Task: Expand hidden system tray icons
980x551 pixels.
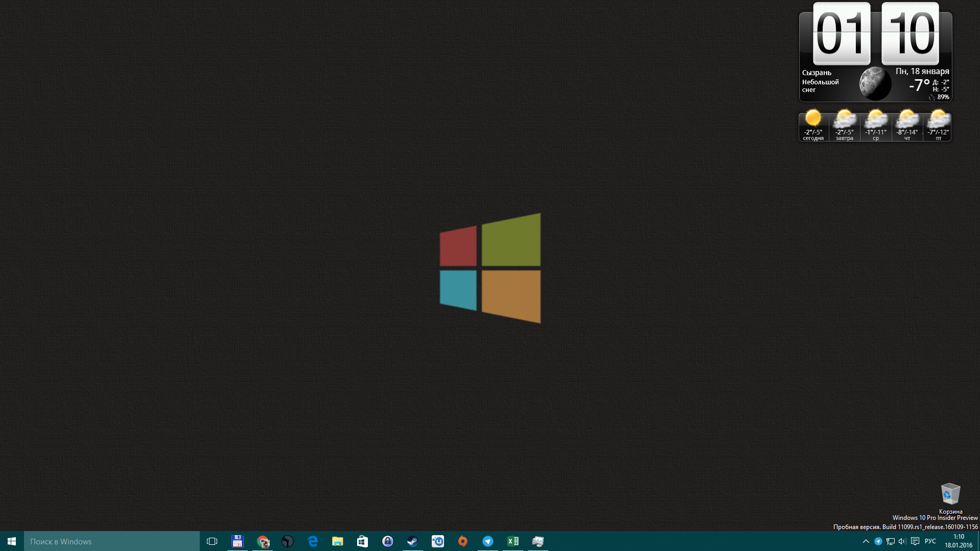Action: point(866,541)
